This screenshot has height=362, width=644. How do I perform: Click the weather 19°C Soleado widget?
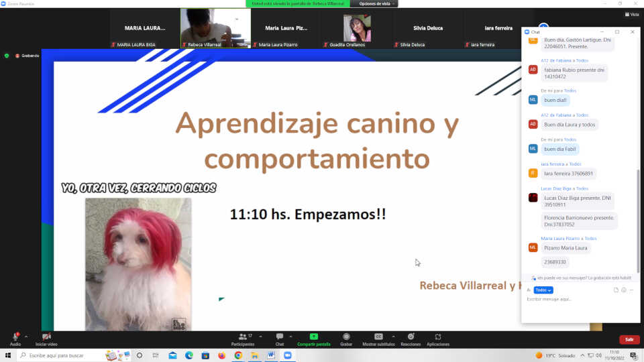pyautogui.click(x=555, y=355)
